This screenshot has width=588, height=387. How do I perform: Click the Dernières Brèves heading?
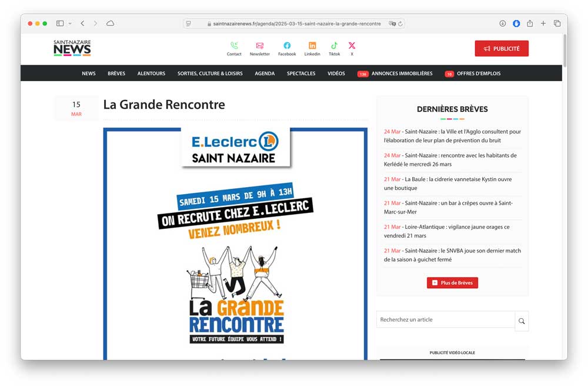[452, 109]
